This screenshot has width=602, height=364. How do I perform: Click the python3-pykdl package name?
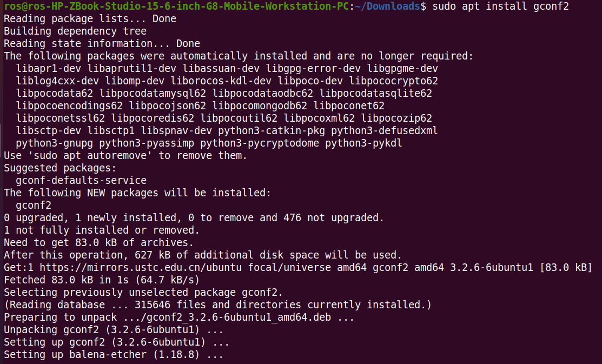(363, 143)
